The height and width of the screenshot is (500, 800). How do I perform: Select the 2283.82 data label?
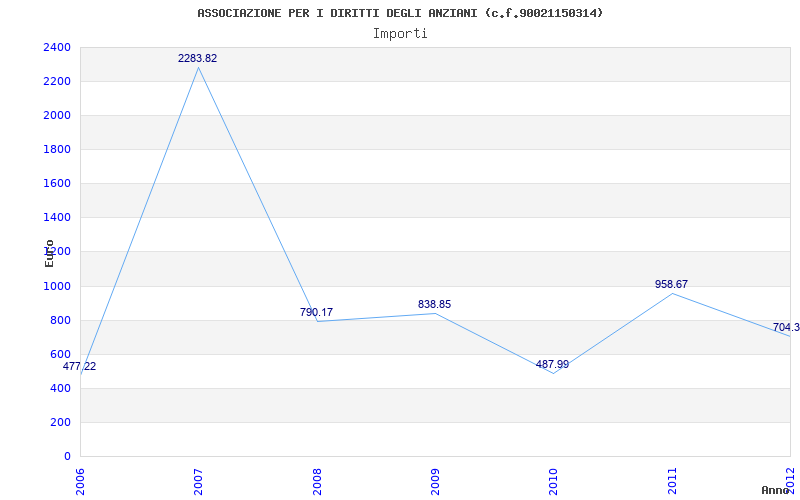click(197, 59)
